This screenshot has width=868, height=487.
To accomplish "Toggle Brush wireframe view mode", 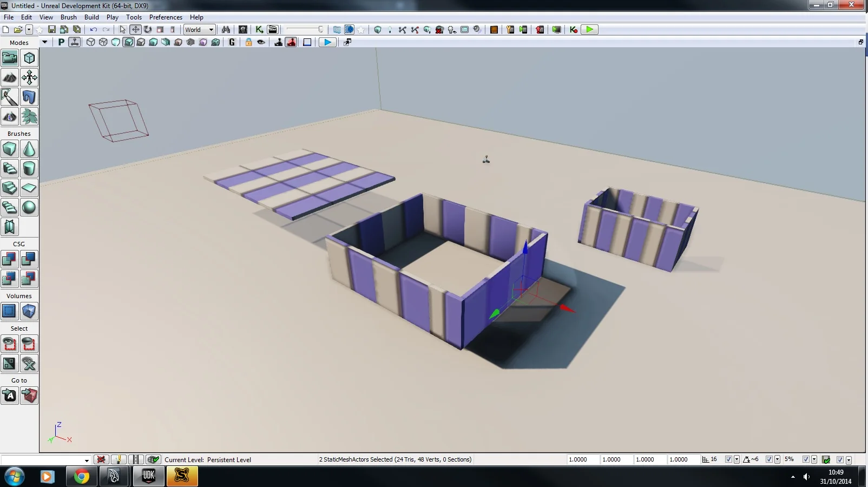I will point(91,42).
